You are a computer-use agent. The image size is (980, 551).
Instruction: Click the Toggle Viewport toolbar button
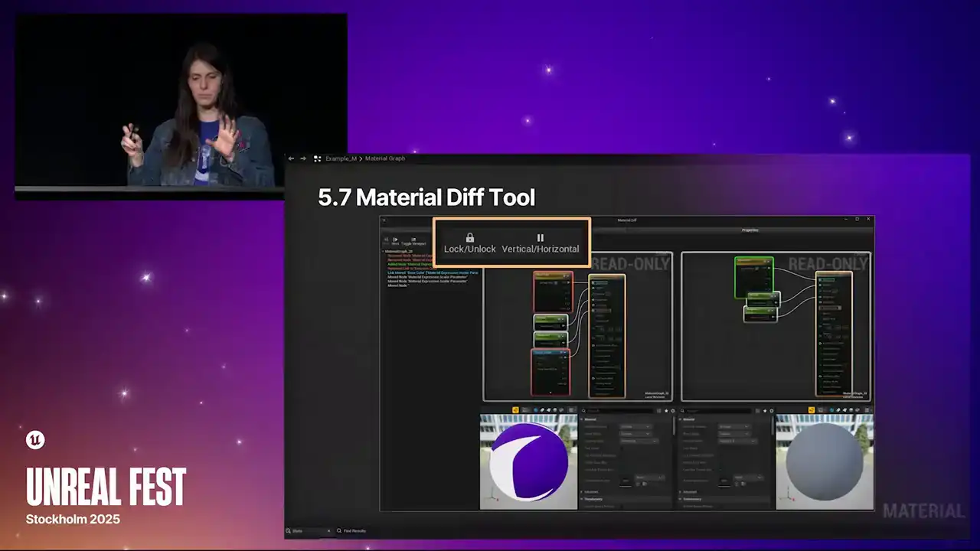[413, 240]
